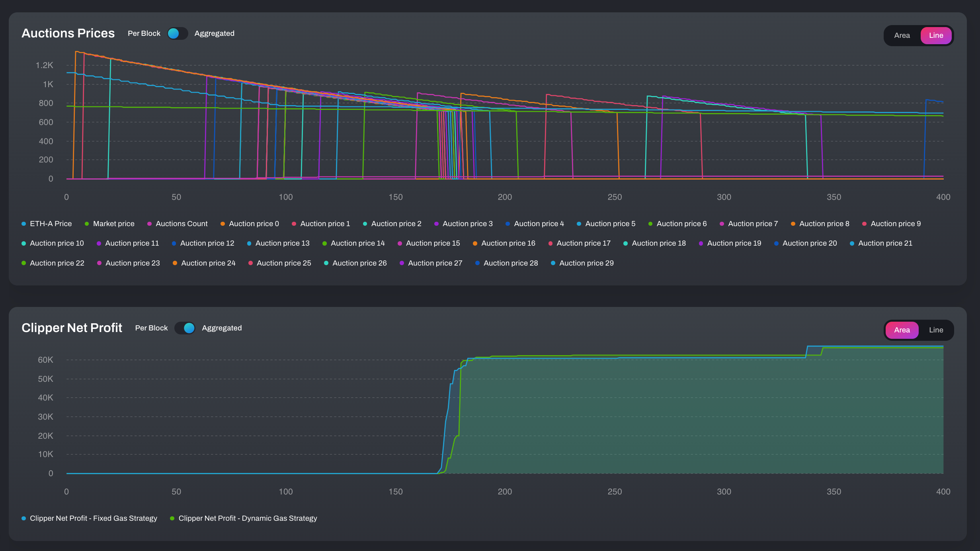The width and height of the screenshot is (980, 551).
Task: Hide Auction price 9 series
Action: click(x=895, y=224)
